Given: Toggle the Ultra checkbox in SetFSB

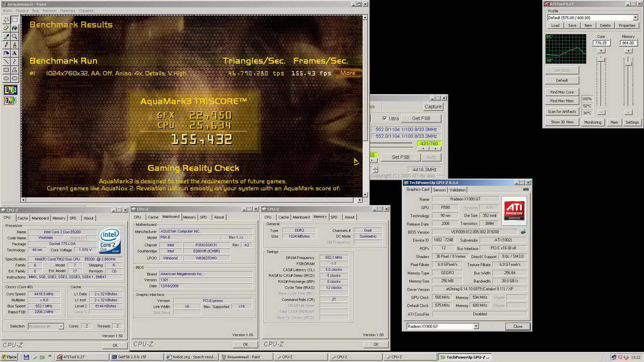Looking at the screenshot, I should [x=384, y=118].
